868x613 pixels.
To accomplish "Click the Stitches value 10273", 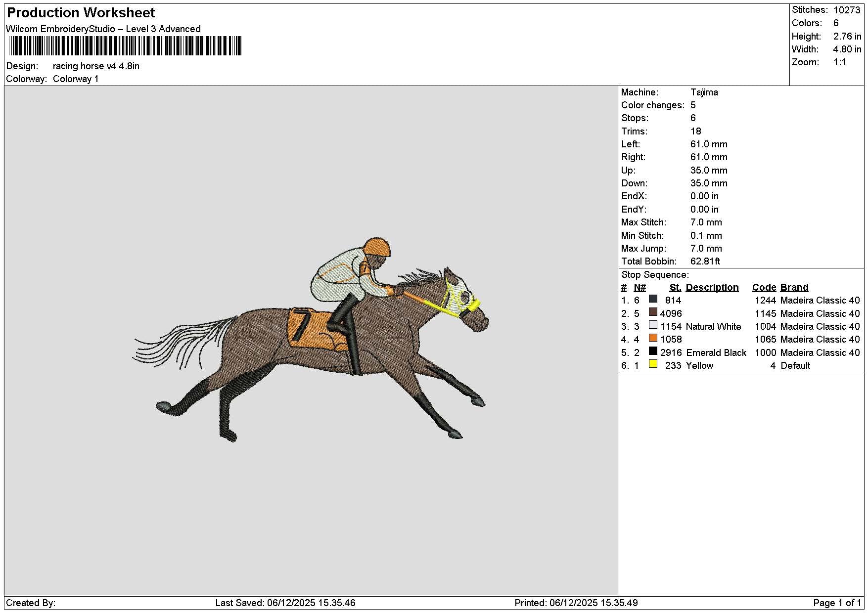I will 847,10.
